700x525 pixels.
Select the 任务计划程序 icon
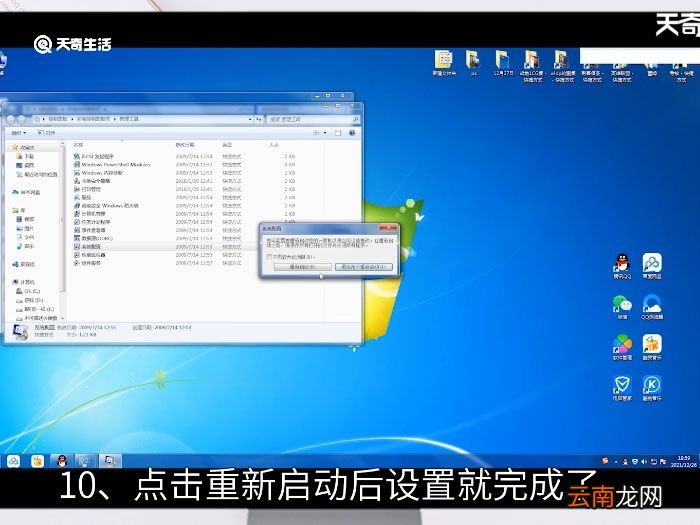click(x=77, y=222)
